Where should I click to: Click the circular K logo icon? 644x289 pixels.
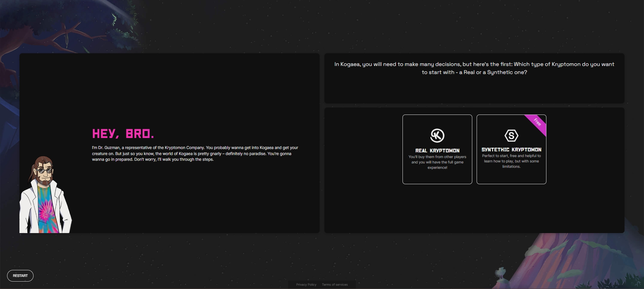coord(437,136)
